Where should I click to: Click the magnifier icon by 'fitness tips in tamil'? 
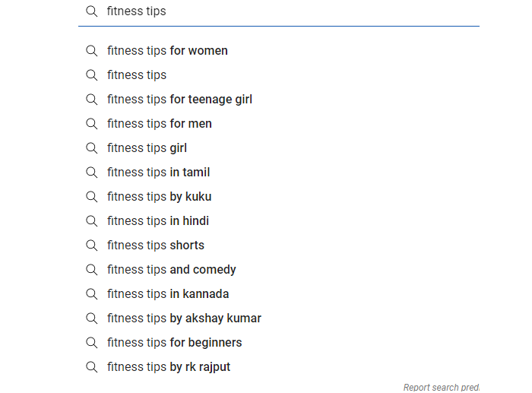[92, 173]
